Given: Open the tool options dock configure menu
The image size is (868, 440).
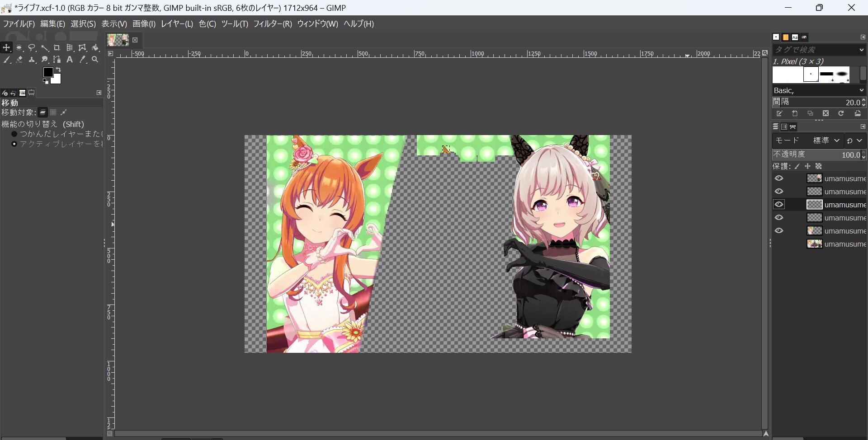Looking at the screenshot, I should coord(99,93).
